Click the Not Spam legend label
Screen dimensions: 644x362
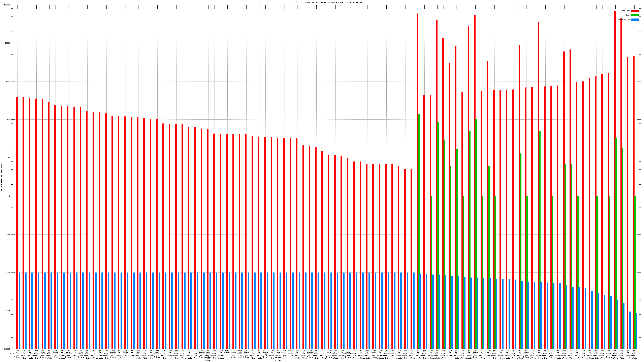point(626,11)
